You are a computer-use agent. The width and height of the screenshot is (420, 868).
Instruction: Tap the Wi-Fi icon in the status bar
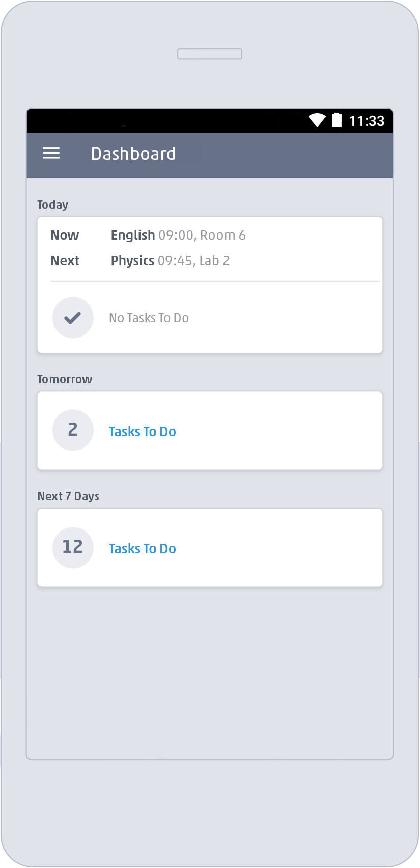pos(317,120)
